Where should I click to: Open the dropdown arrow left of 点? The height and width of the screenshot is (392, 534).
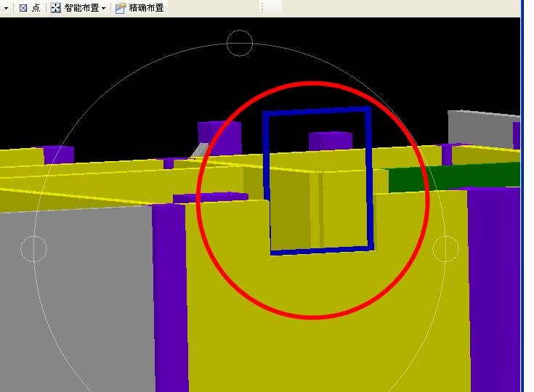click(x=6, y=8)
